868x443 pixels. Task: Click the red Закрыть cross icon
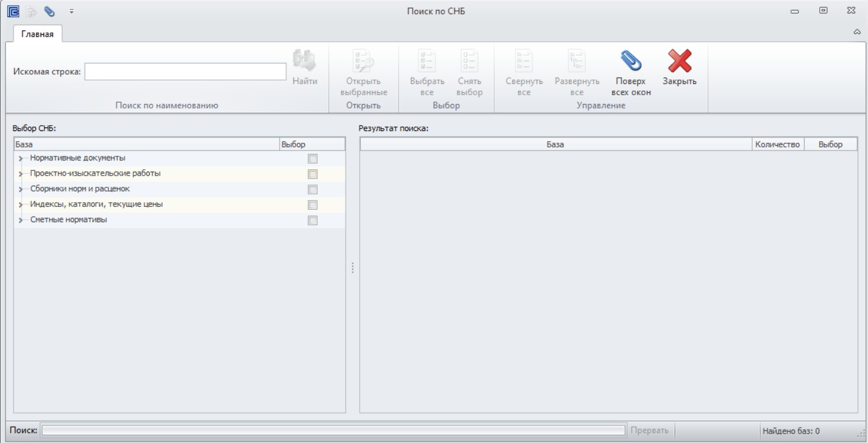[x=679, y=61]
